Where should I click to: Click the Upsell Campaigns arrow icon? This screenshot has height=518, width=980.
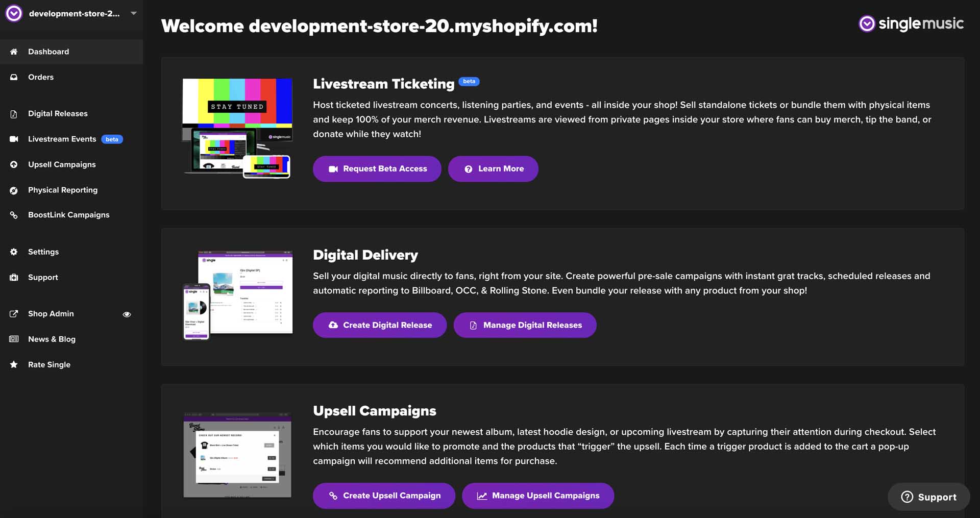(x=14, y=164)
